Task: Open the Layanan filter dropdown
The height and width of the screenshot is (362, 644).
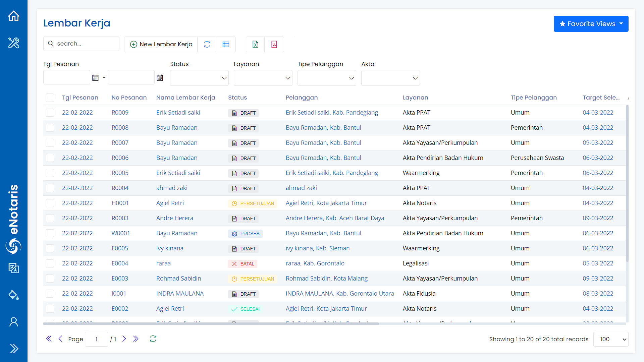Action: [x=263, y=78]
